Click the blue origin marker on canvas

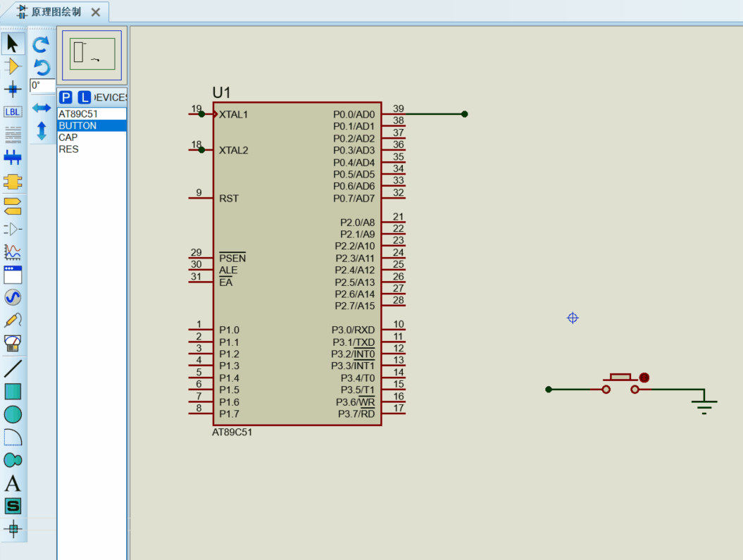(573, 318)
